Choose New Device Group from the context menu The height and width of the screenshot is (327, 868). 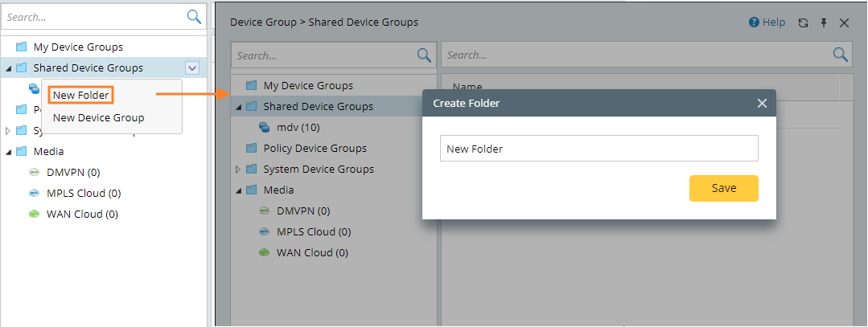tap(98, 117)
